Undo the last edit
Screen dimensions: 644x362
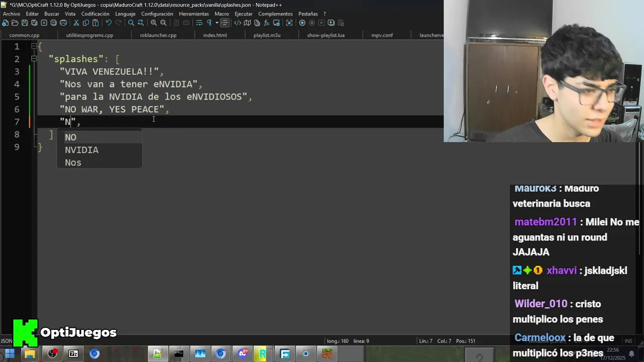(109, 23)
